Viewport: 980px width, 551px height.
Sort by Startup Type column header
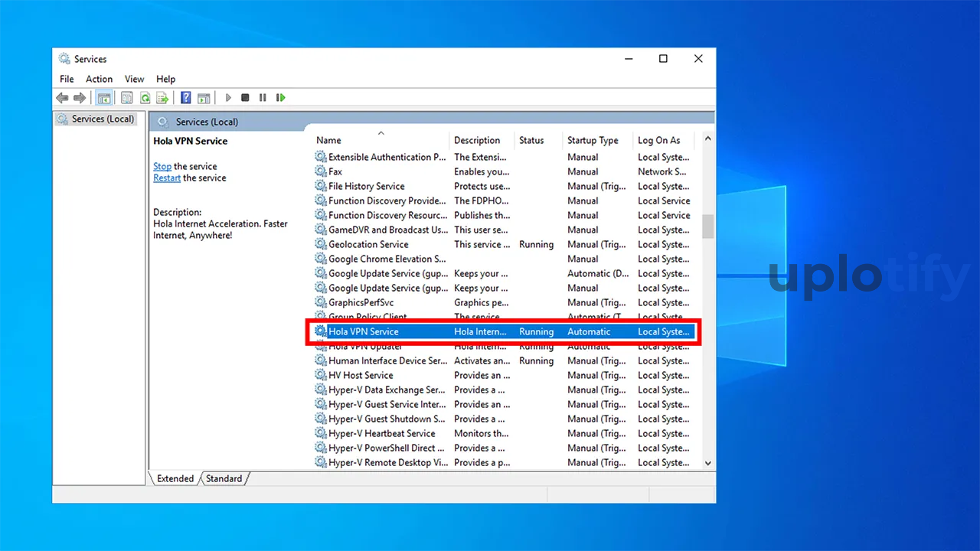(x=598, y=140)
